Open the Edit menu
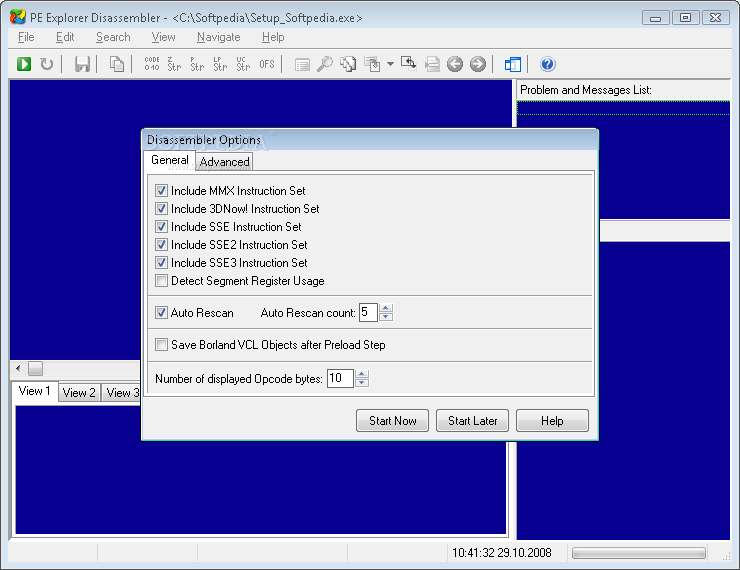The height and width of the screenshot is (570, 740). click(65, 37)
